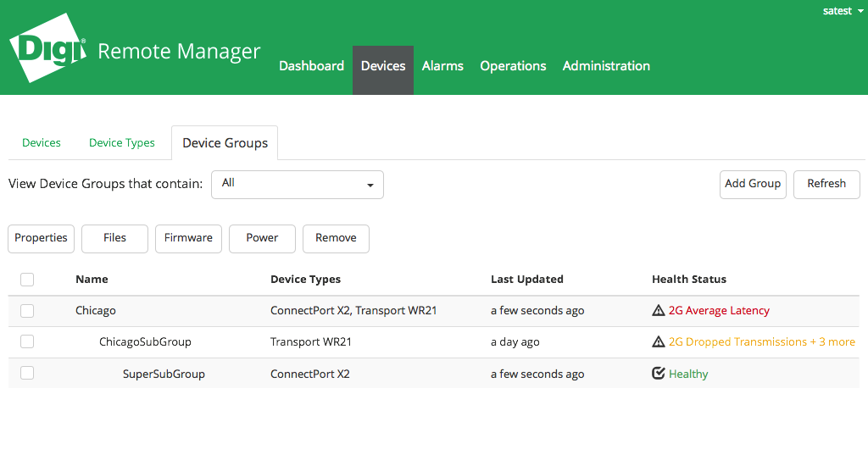Click the Health Status column header

point(689,280)
